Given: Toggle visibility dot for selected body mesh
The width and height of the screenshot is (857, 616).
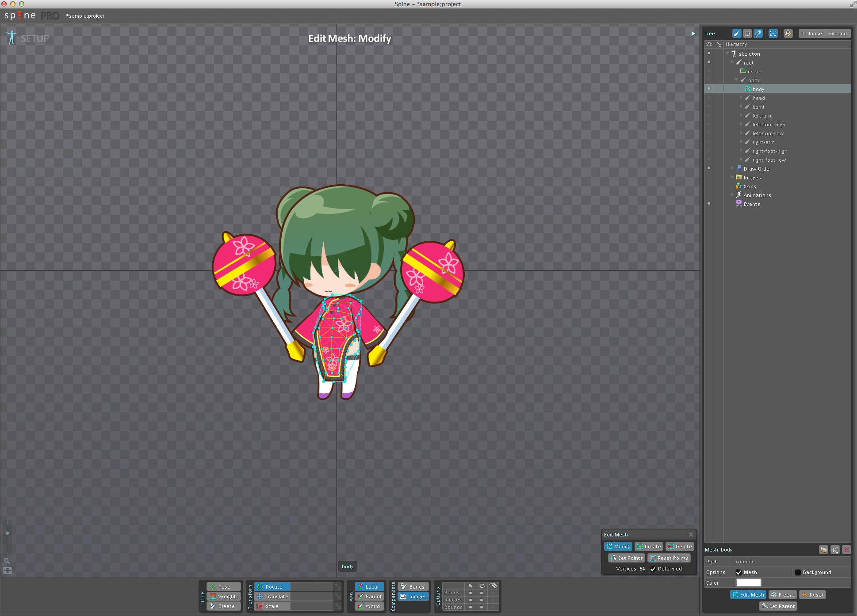Looking at the screenshot, I should [709, 89].
